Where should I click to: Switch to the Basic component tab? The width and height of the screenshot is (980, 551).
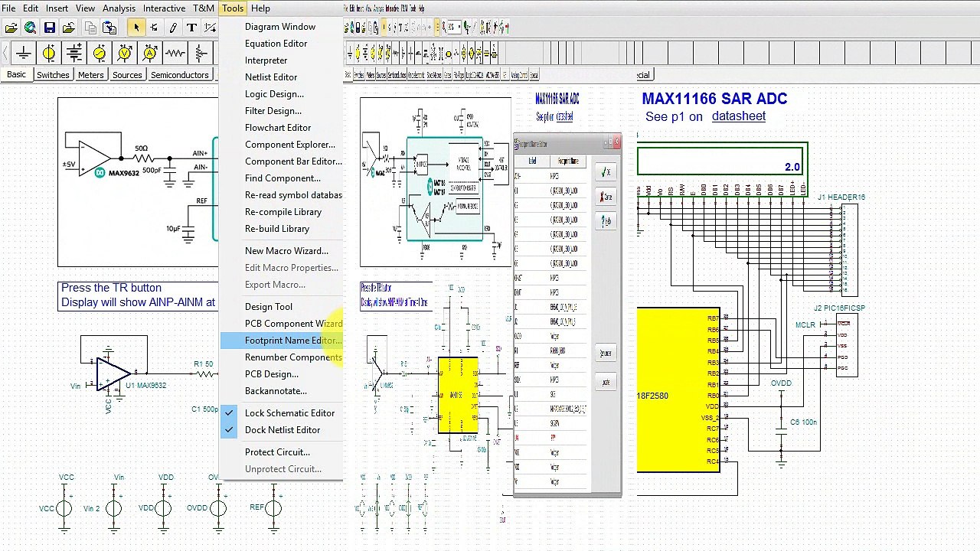(x=16, y=75)
